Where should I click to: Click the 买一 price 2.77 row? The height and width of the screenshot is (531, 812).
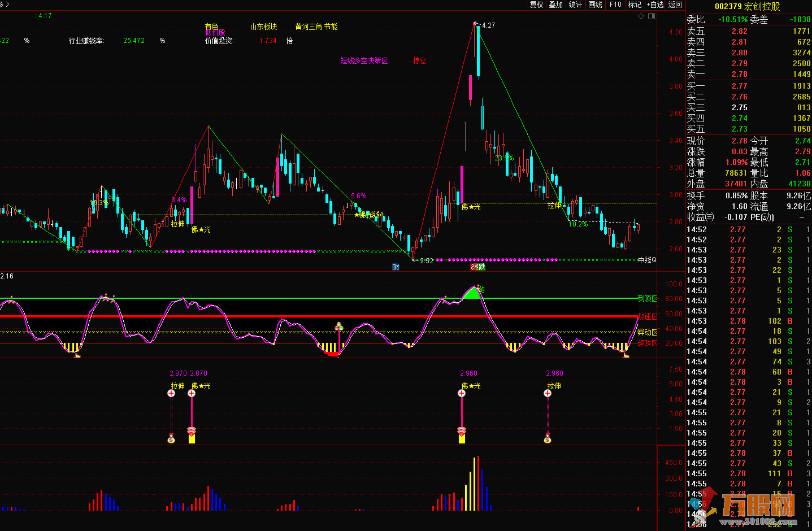[x=749, y=86]
